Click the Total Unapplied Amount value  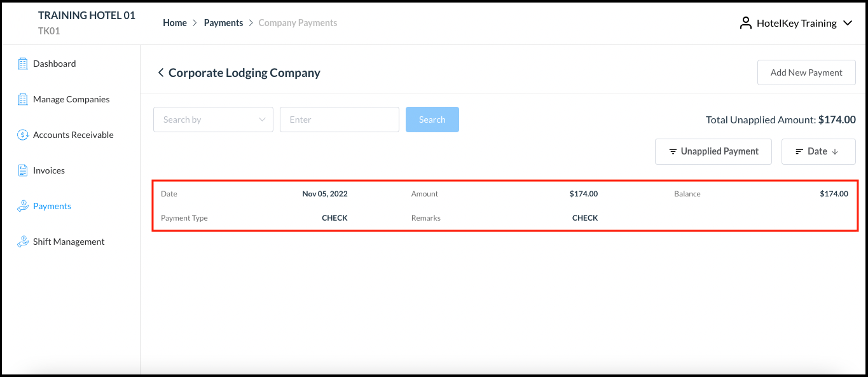[837, 120]
